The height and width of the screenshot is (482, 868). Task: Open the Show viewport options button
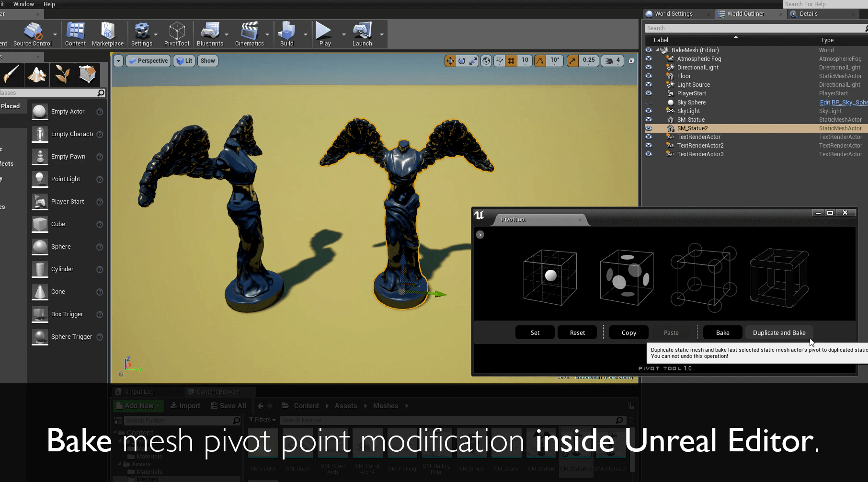pyautogui.click(x=208, y=61)
